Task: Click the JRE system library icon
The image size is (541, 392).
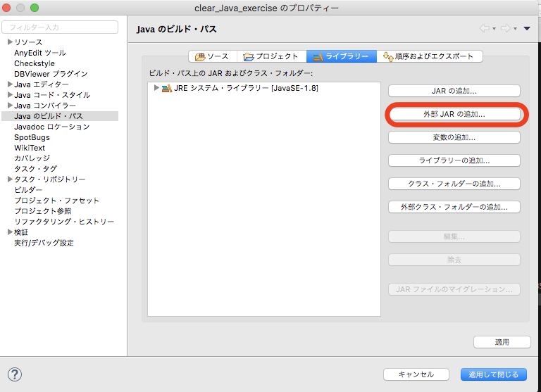Action: [167, 88]
